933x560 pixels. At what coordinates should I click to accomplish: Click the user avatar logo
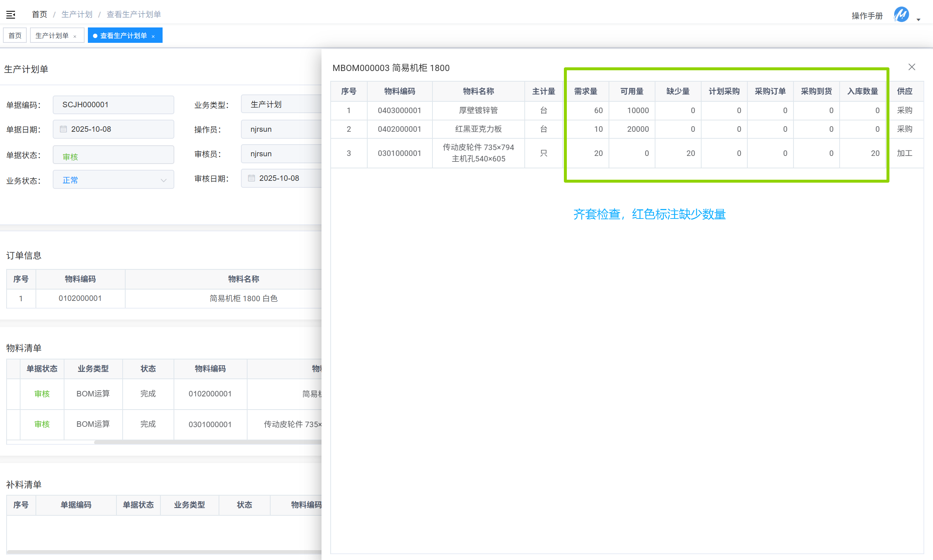[x=901, y=15]
